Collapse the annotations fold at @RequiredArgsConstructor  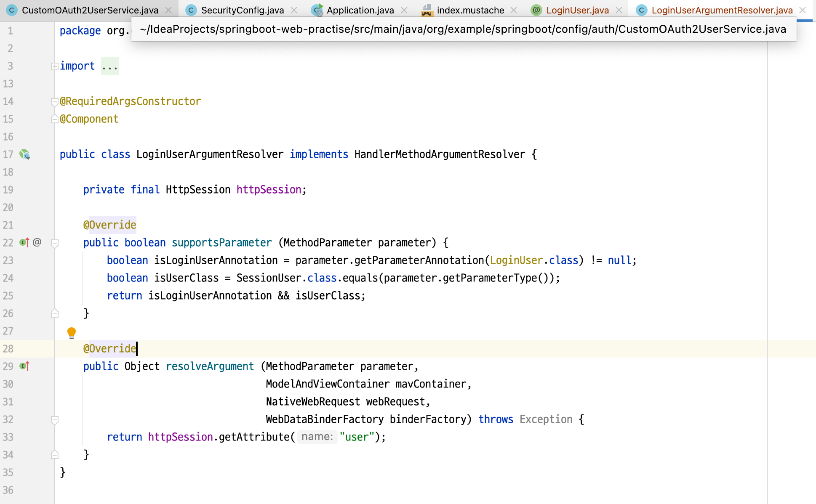pyautogui.click(x=54, y=102)
